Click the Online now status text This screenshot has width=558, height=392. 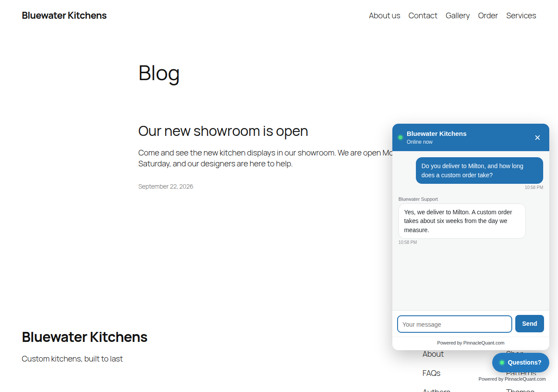pyautogui.click(x=419, y=142)
